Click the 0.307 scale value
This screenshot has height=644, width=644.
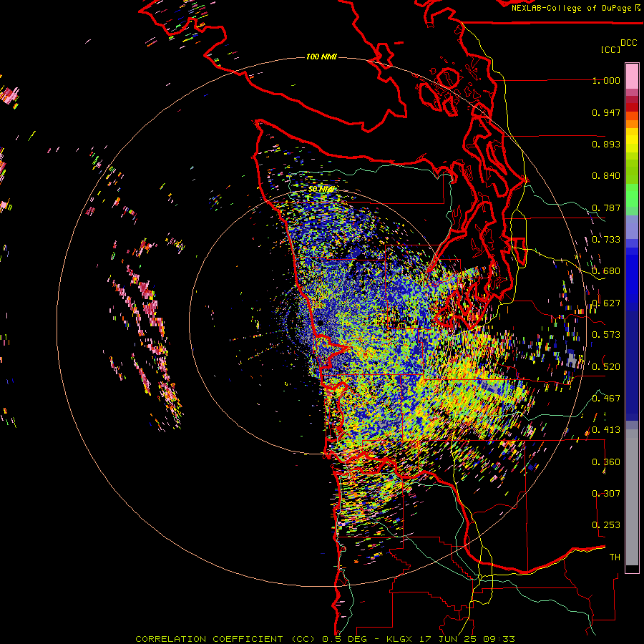606,494
